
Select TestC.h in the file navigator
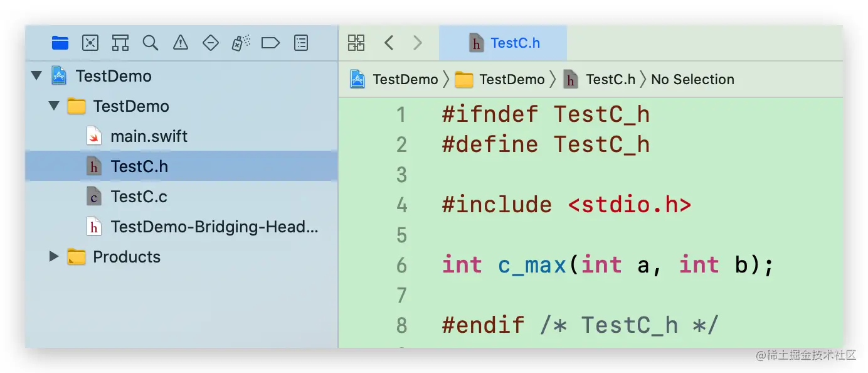click(x=181, y=166)
